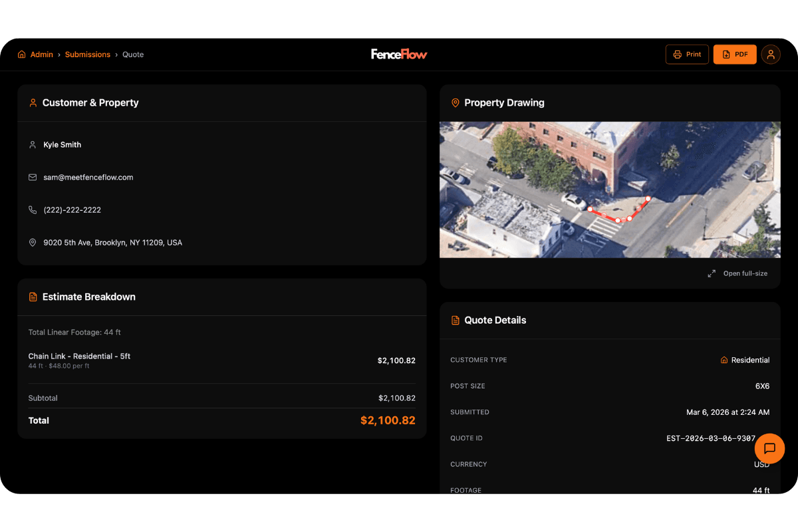Viewport: 798px width, 532px height.
Task: Click the user profile avatar in the header
Action: (771, 54)
